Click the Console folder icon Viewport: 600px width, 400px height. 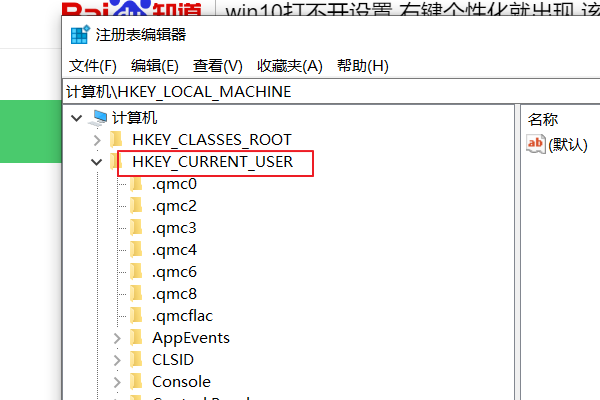pos(137,381)
